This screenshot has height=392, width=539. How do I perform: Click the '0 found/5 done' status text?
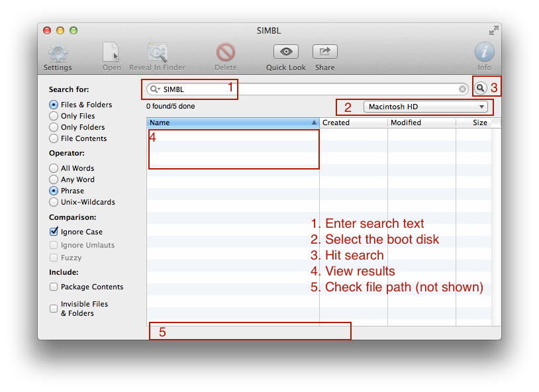click(x=170, y=106)
